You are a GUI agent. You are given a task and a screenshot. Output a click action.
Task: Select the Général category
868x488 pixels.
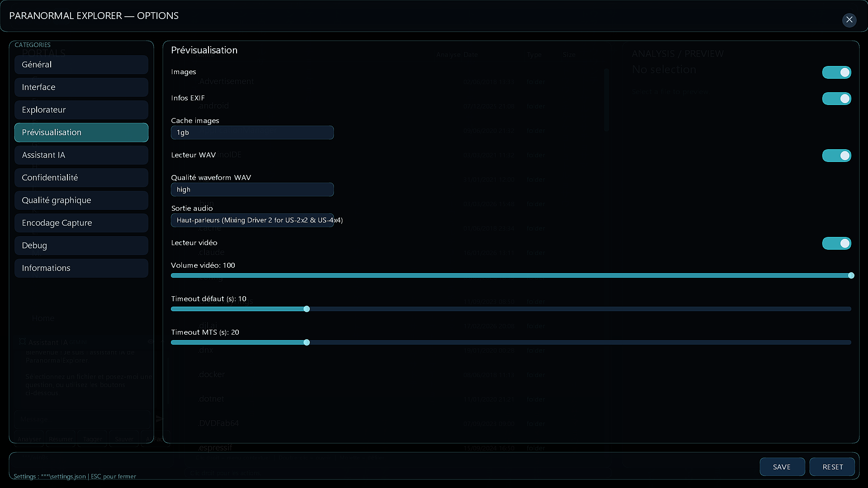pos(81,65)
